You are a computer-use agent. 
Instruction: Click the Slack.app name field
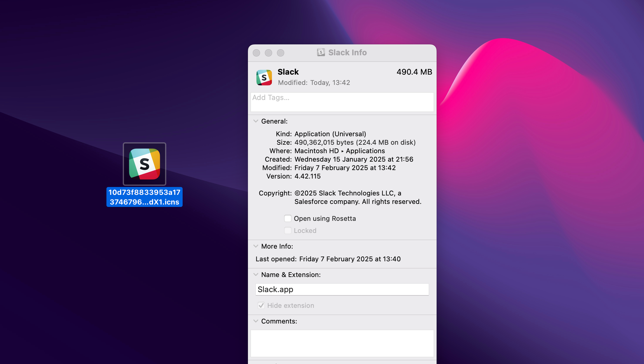tap(342, 289)
